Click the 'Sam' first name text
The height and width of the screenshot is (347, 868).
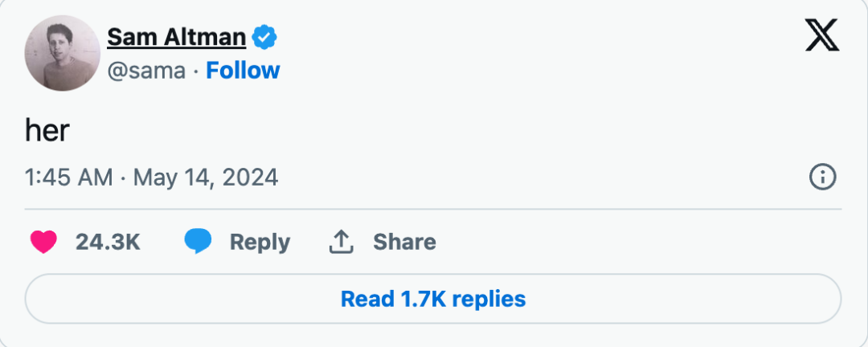click(125, 37)
